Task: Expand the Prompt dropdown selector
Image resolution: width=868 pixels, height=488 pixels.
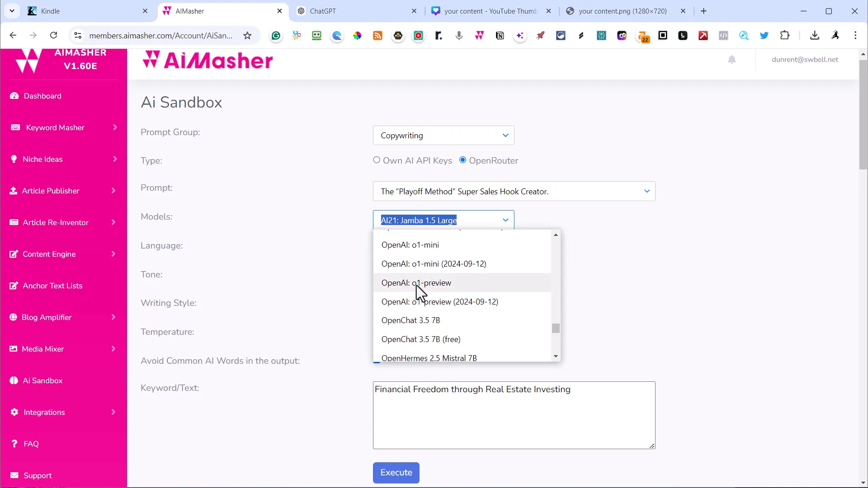Action: tap(647, 191)
